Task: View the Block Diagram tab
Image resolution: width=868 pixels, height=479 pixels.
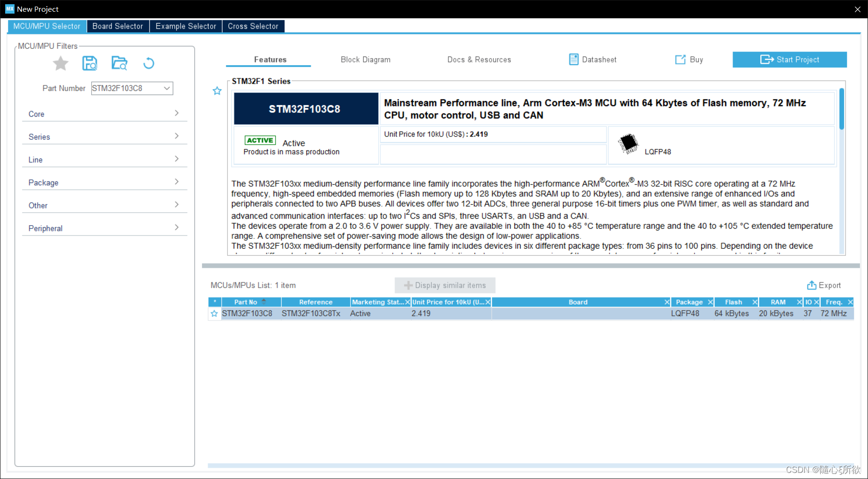Action: click(366, 60)
